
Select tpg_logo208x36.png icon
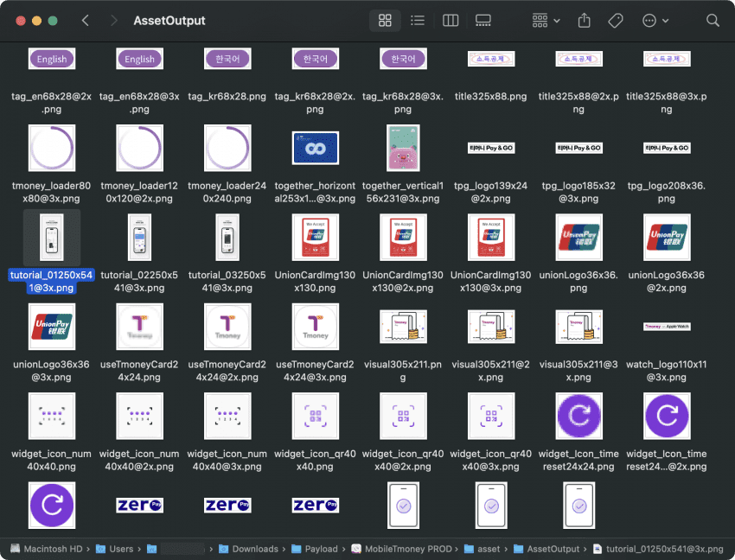click(667, 148)
